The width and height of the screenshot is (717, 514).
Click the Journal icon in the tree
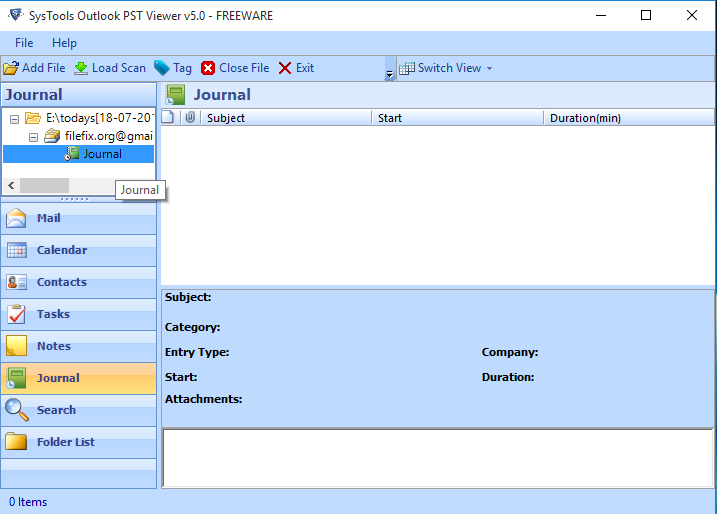[x=72, y=154]
